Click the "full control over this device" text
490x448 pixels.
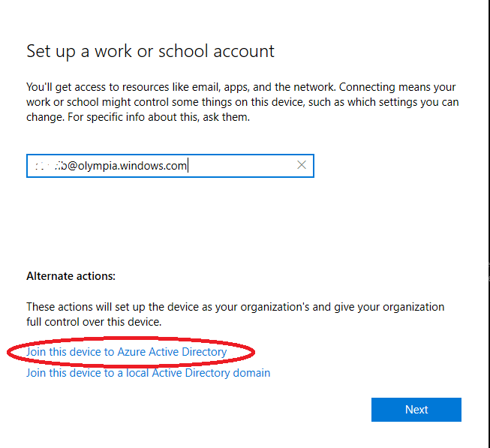(x=94, y=322)
